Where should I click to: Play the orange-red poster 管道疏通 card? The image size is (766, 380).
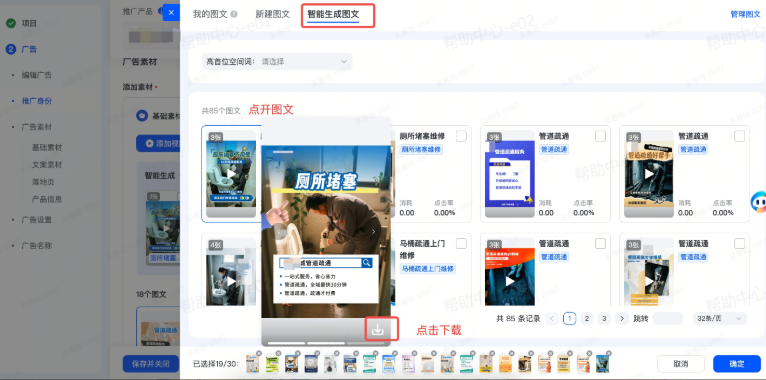[510, 281]
